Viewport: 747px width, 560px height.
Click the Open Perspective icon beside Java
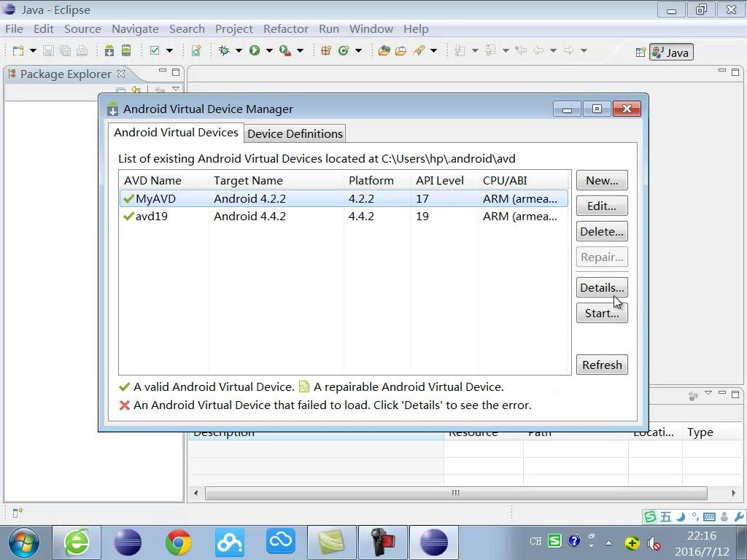(640, 52)
